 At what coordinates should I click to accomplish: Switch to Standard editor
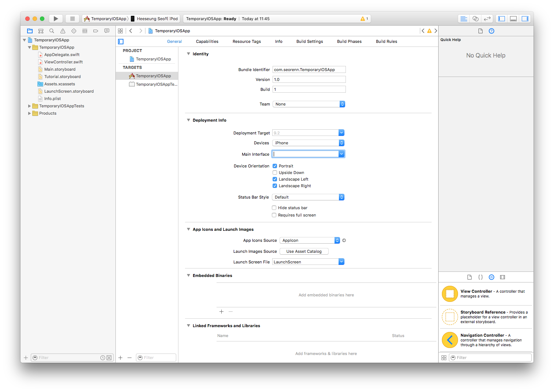tap(463, 19)
